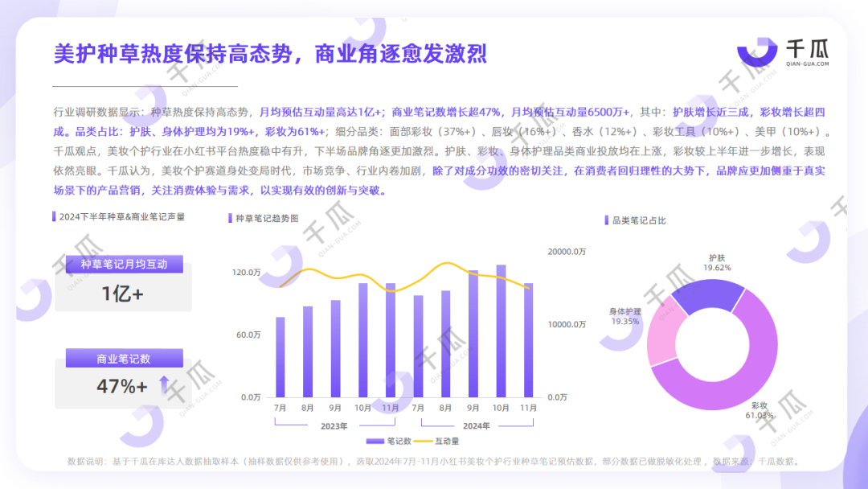The height and width of the screenshot is (489, 868).
Task: Click the 2024 10月 tallest bar
Action: pos(501,331)
